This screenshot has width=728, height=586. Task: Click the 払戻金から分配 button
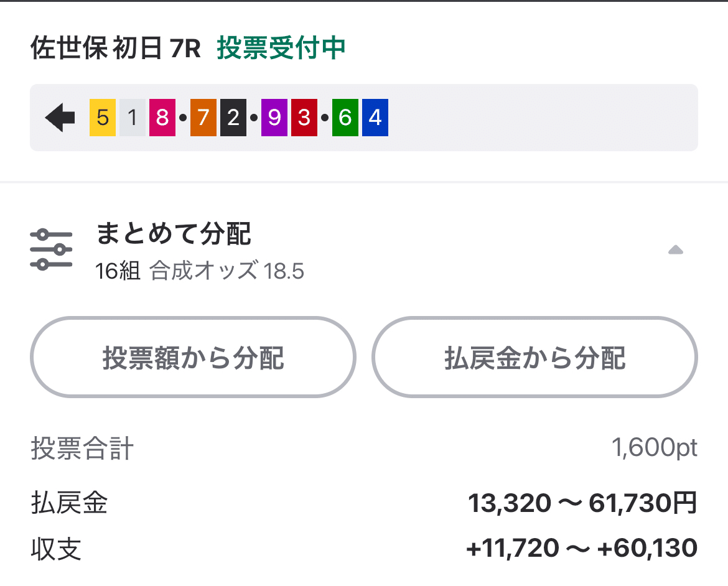click(535, 357)
